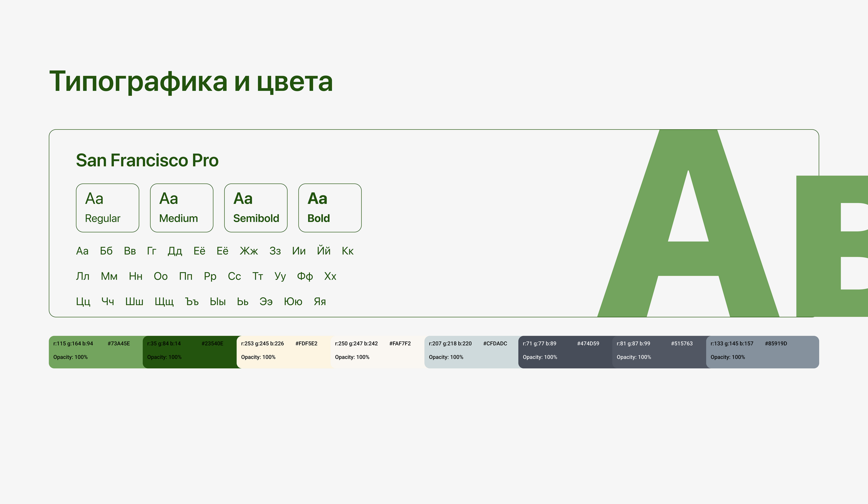This screenshot has width=868, height=504.
Task: Pick the Bold font weight card
Action: tap(330, 208)
